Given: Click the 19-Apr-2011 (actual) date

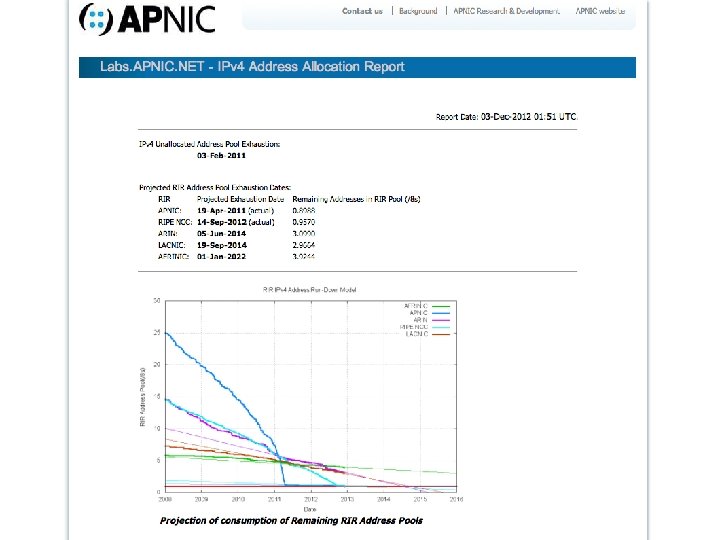Looking at the screenshot, I should pos(236,211).
